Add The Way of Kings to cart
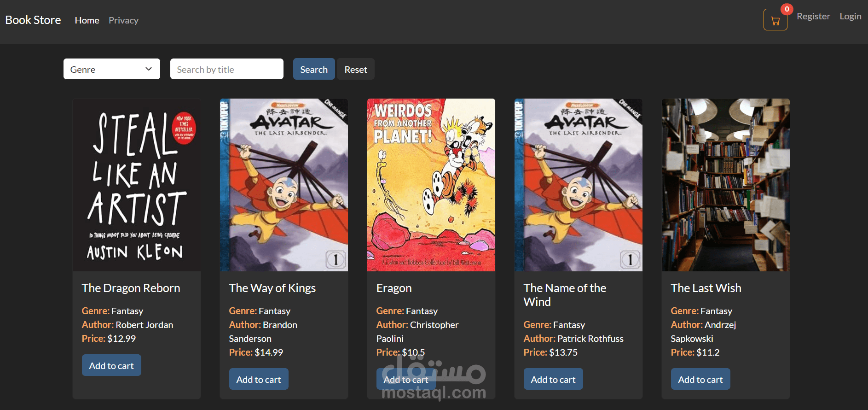The image size is (868, 410). 259,379
